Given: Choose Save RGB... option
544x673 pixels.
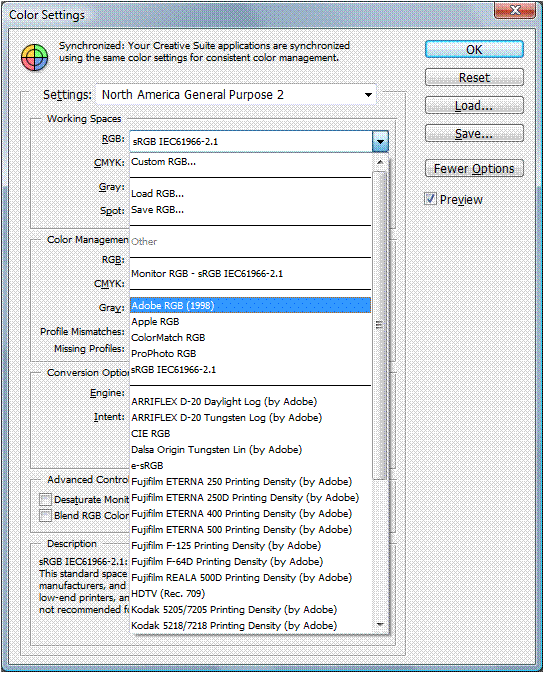Looking at the screenshot, I should (x=250, y=209).
